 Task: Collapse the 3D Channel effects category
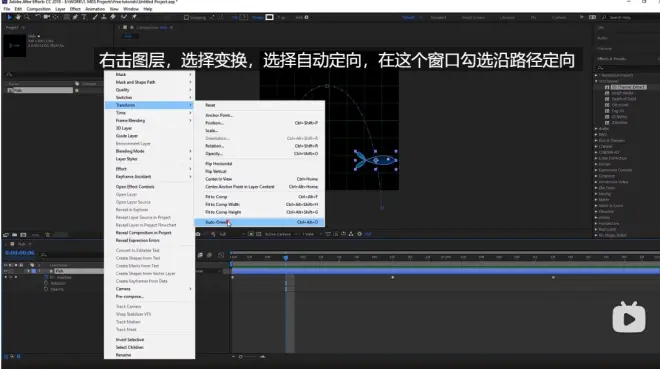tap(596, 81)
